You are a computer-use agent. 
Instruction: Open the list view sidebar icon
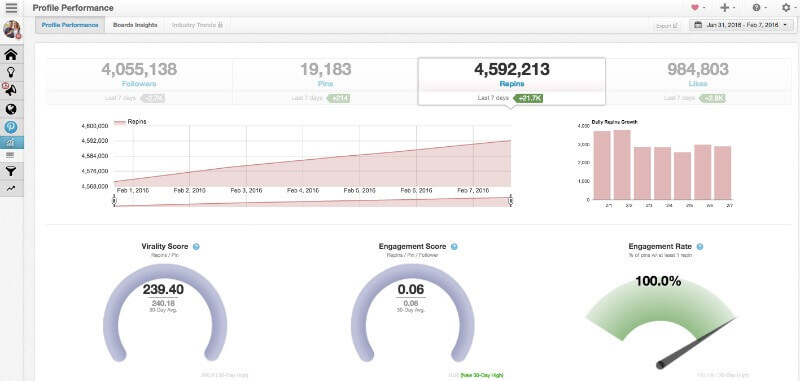[x=11, y=155]
